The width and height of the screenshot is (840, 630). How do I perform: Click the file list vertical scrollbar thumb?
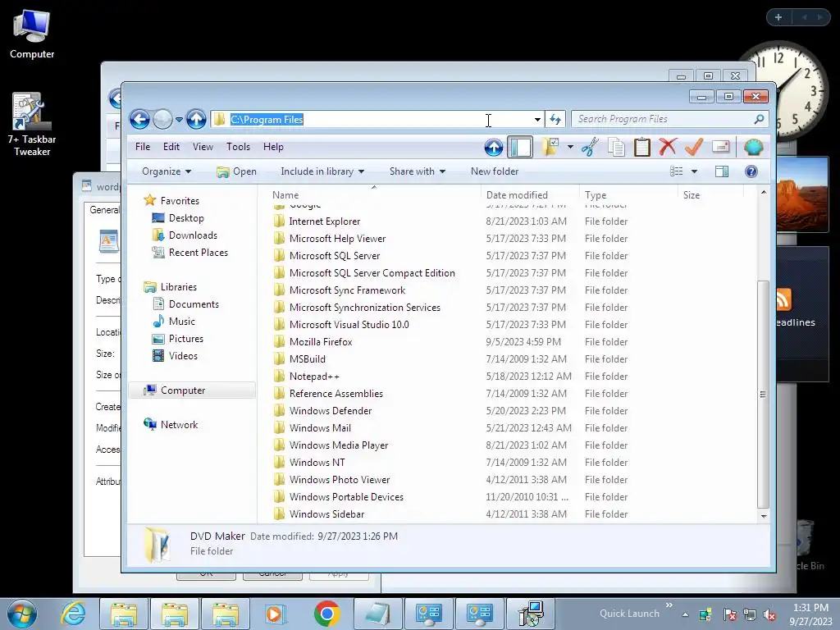763,395
